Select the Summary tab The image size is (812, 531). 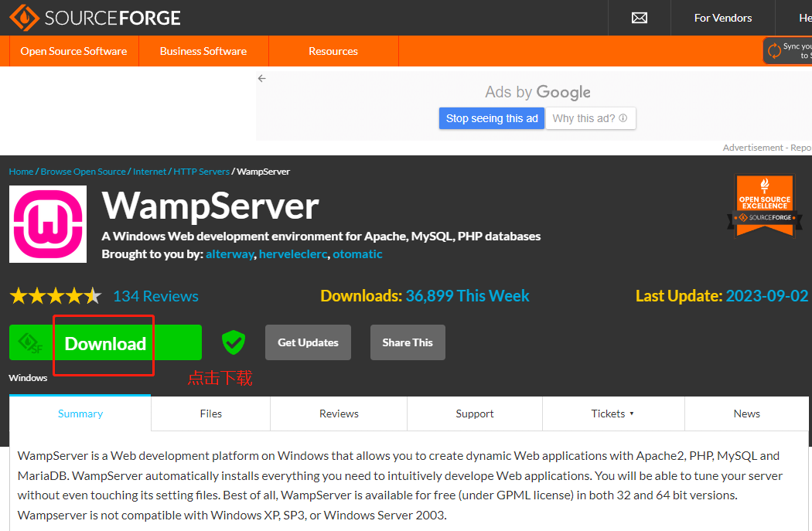[x=80, y=414]
